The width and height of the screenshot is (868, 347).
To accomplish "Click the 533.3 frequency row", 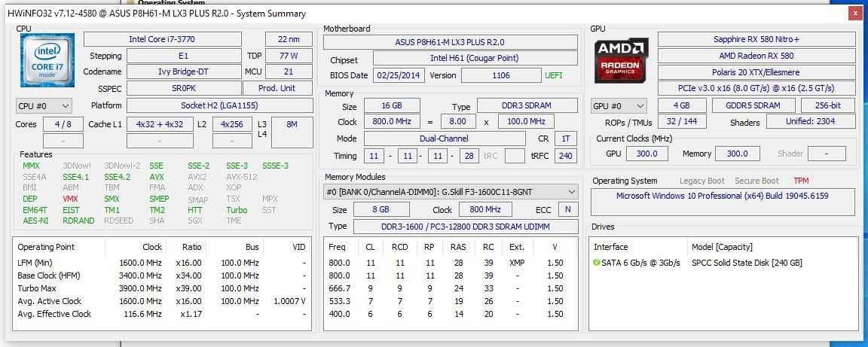I will point(450,301).
